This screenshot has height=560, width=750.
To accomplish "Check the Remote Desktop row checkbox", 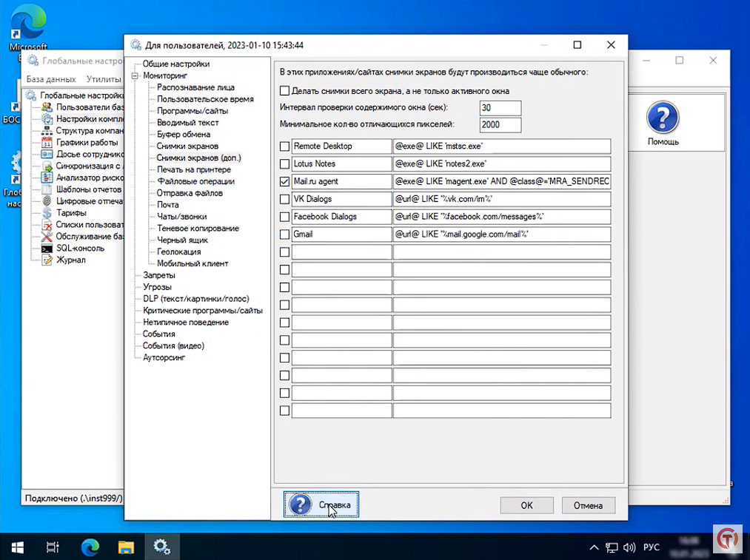I will pyautogui.click(x=284, y=146).
